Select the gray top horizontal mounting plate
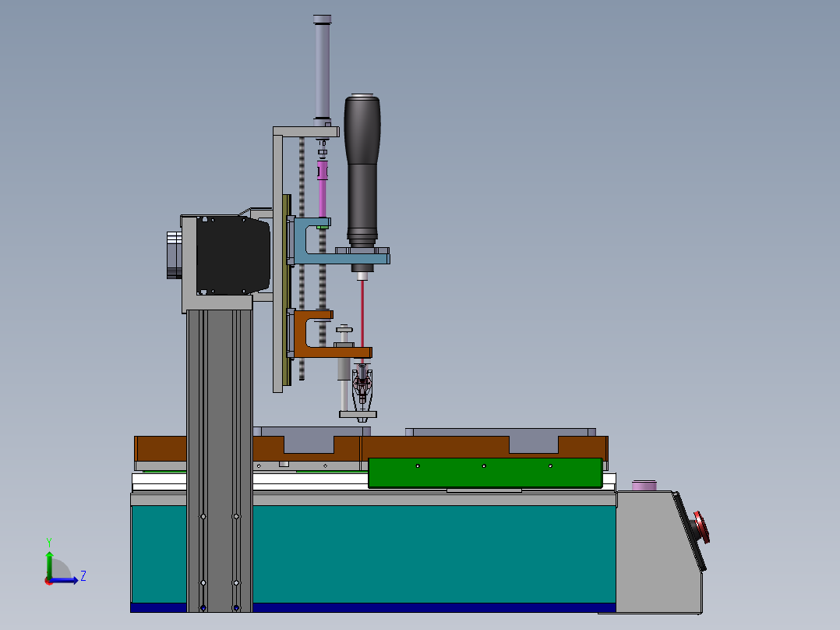840x630 pixels. (x=306, y=132)
